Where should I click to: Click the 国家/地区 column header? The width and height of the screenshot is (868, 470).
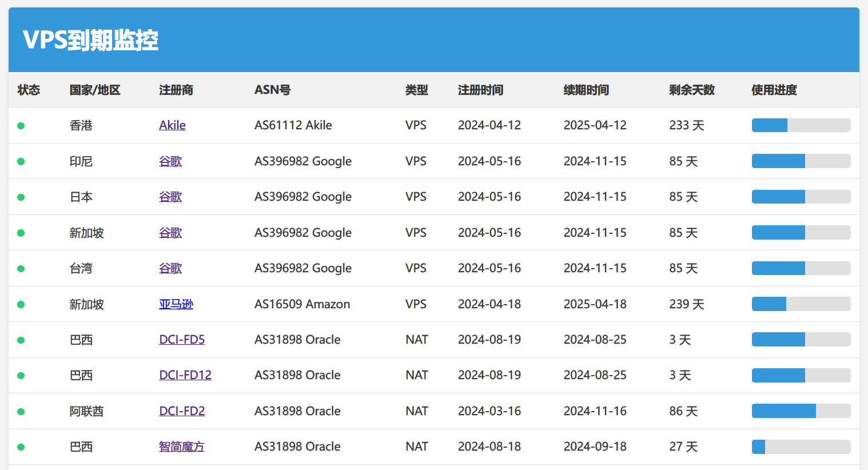coord(95,90)
